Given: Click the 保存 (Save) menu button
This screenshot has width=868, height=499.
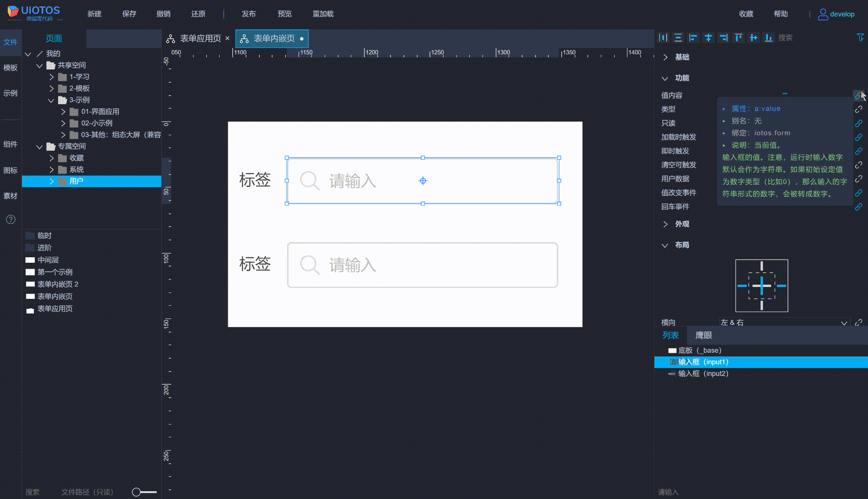Looking at the screenshot, I should point(129,14).
